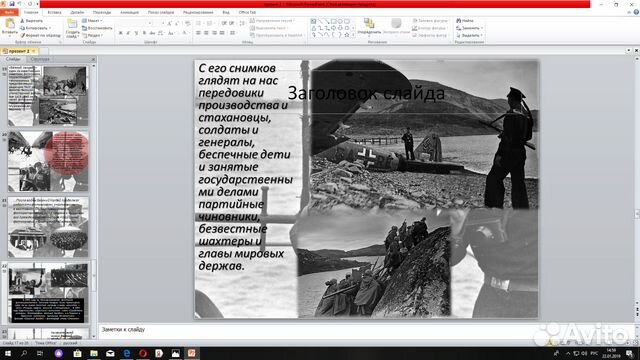Open the Анимация ribbon tab
Screen dimensions: 640x360
click(129, 12)
